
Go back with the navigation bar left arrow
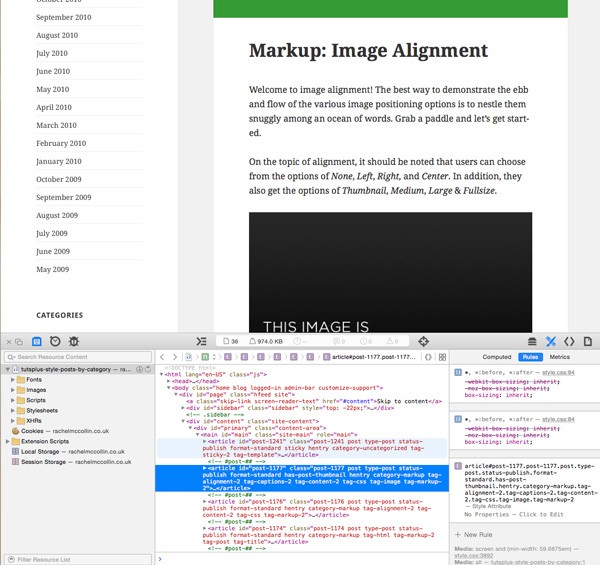click(x=162, y=357)
